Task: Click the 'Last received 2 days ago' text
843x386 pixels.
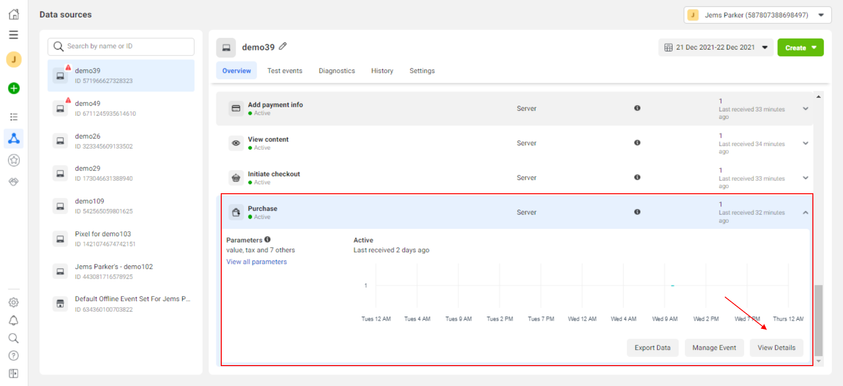Action: tap(391, 250)
